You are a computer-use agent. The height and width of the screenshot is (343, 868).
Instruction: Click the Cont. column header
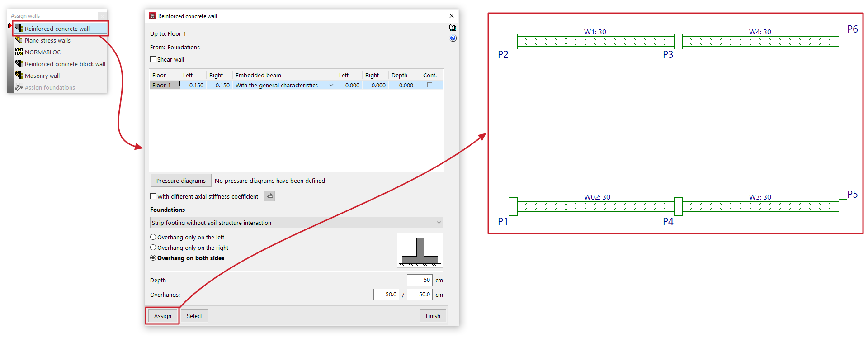click(x=429, y=75)
